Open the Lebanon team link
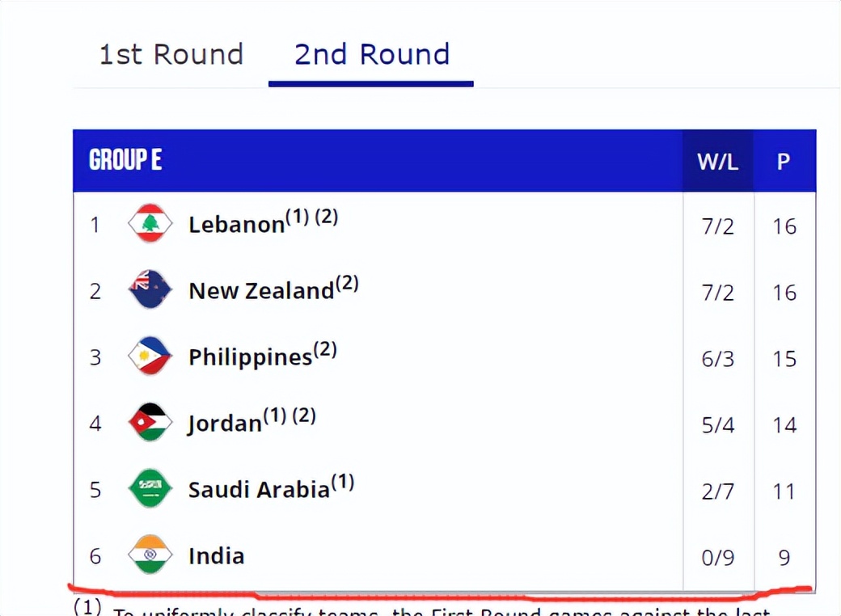 236,224
